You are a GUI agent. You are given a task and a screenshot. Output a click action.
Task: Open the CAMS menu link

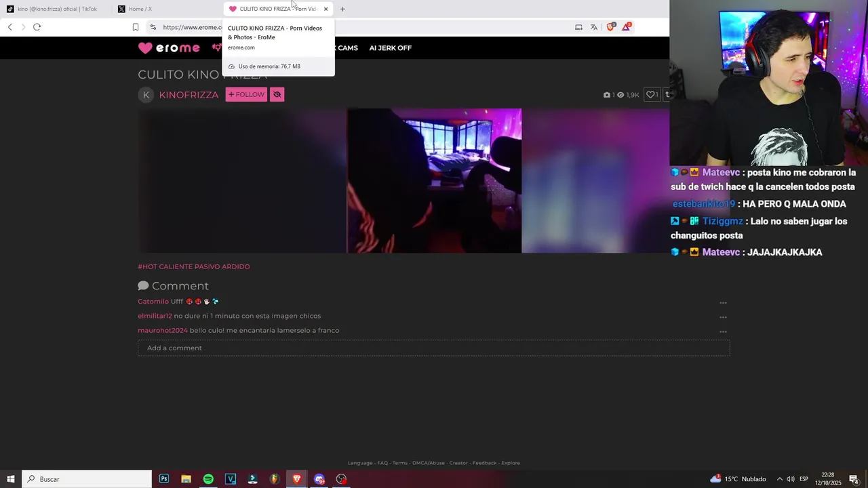[348, 48]
